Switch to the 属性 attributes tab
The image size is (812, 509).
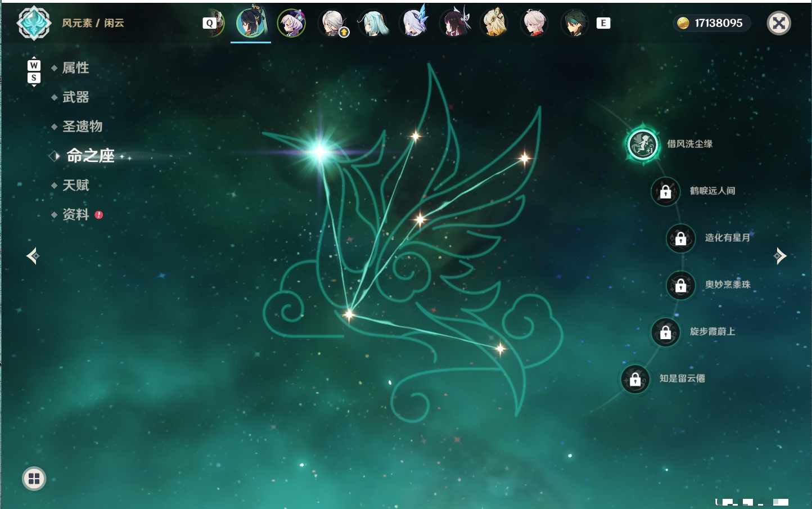pyautogui.click(x=75, y=68)
